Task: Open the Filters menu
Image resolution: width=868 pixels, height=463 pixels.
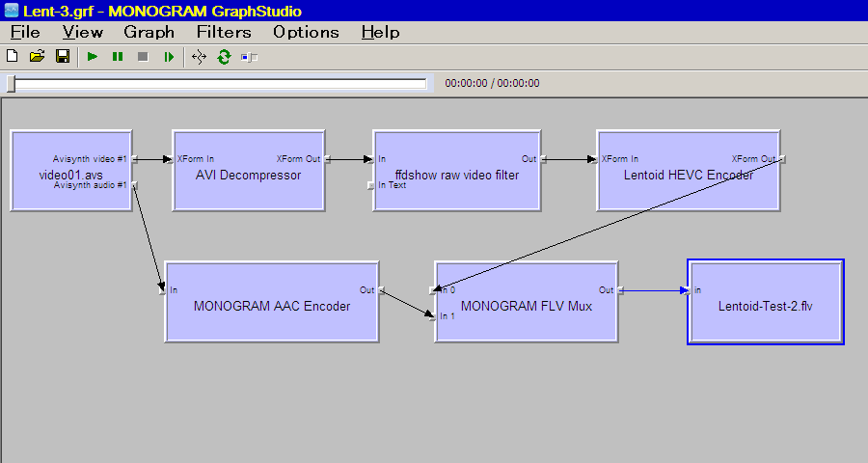Action: 224,32
